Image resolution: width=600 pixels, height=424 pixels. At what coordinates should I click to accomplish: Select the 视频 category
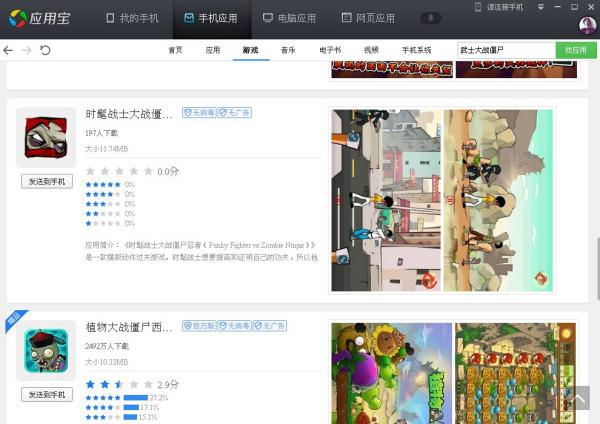click(x=371, y=50)
